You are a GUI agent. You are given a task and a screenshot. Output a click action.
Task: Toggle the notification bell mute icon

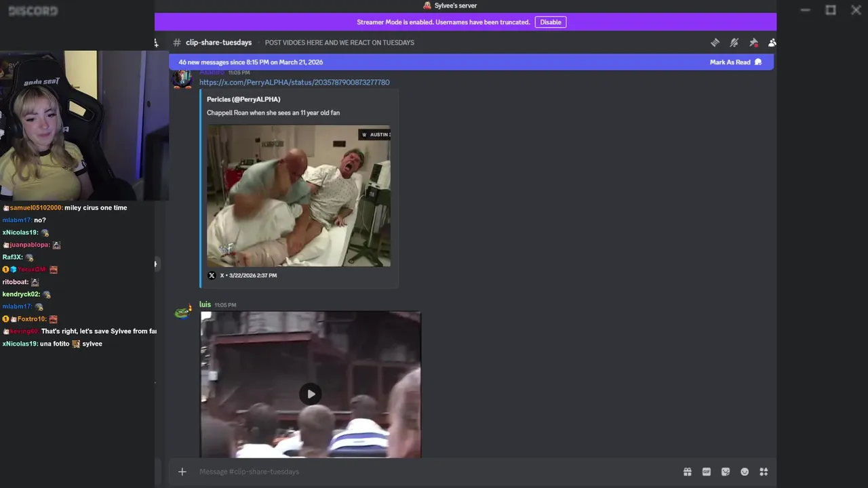[x=734, y=43]
